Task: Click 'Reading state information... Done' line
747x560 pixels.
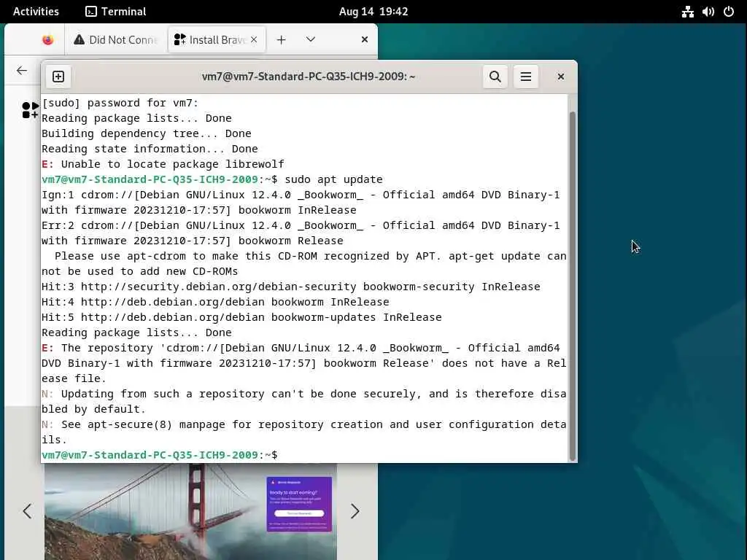Action: coord(150,149)
